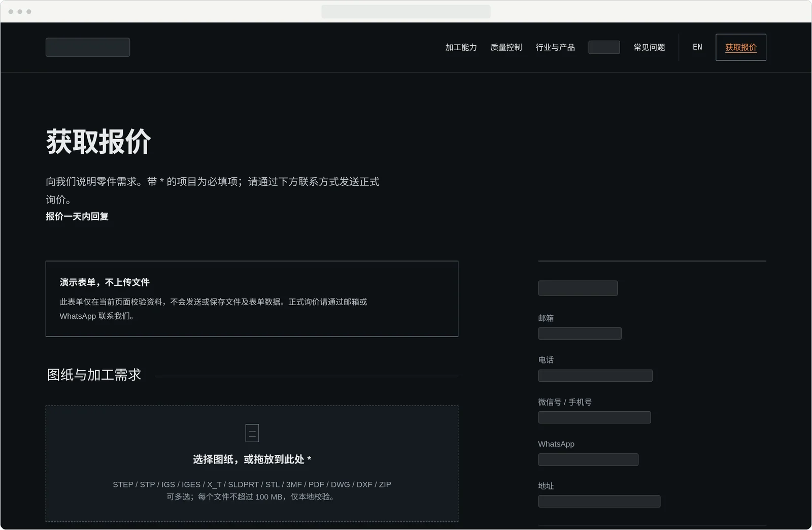Click the value under 微信号 / 手机号
Image resolution: width=812 pixels, height=530 pixels.
594,417
